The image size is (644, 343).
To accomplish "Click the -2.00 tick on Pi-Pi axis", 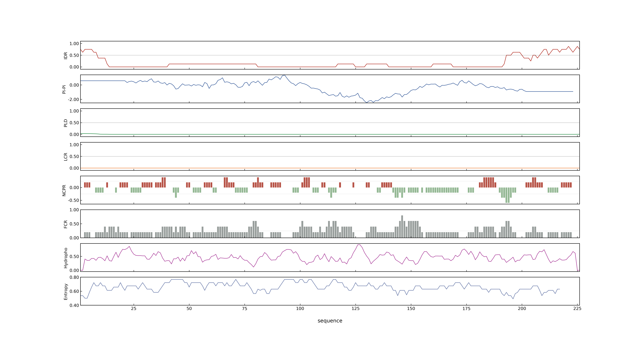I will (73, 99).
